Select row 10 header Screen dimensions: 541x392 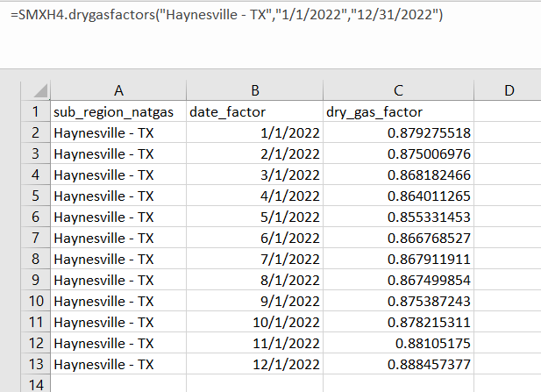click(36, 301)
